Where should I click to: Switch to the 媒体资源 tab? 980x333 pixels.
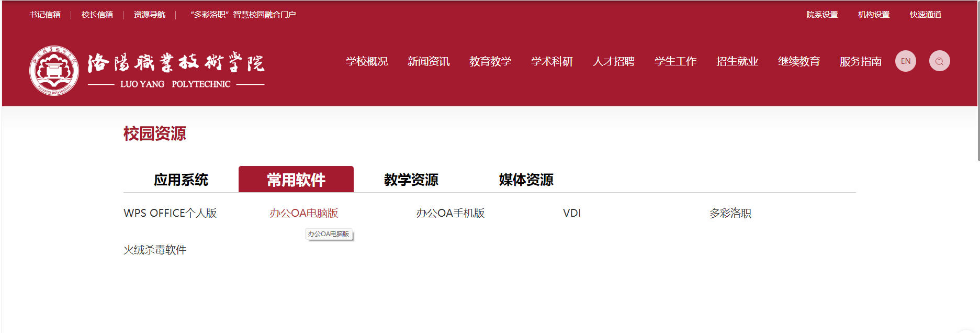[x=526, y=180]
